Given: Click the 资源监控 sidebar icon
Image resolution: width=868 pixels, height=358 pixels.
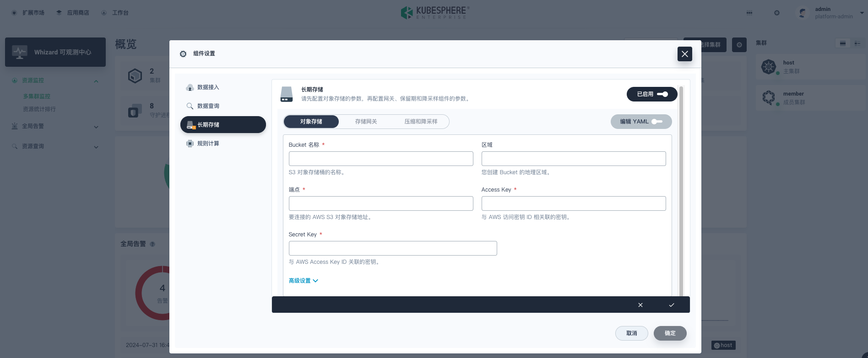Looking at the screenshot, I should pos(15,80).
